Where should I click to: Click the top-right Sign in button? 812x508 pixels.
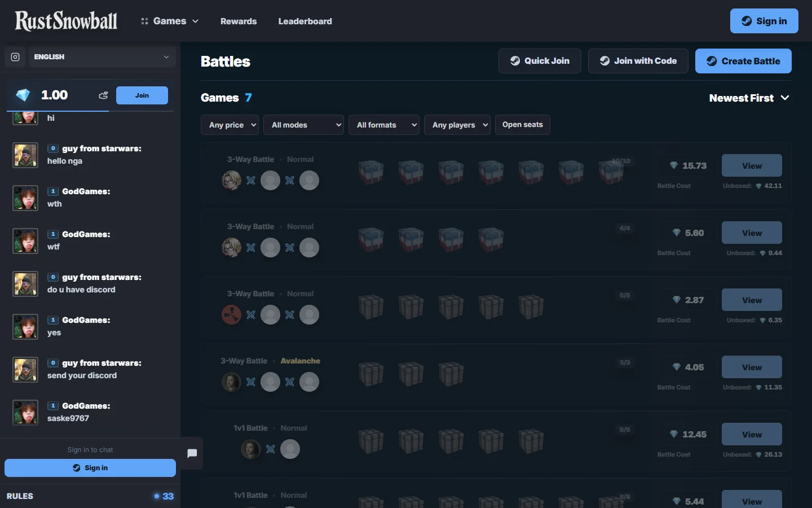(764, 21)
